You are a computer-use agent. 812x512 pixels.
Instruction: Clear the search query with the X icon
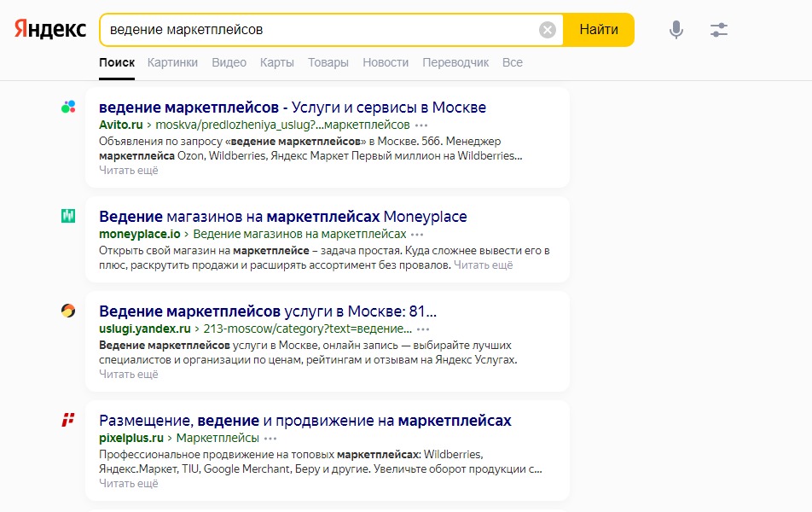(x=548, y=30)
